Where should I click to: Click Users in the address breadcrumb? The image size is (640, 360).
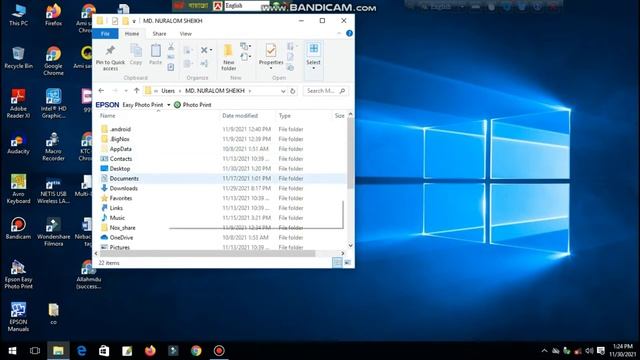(x=168, y=91)
